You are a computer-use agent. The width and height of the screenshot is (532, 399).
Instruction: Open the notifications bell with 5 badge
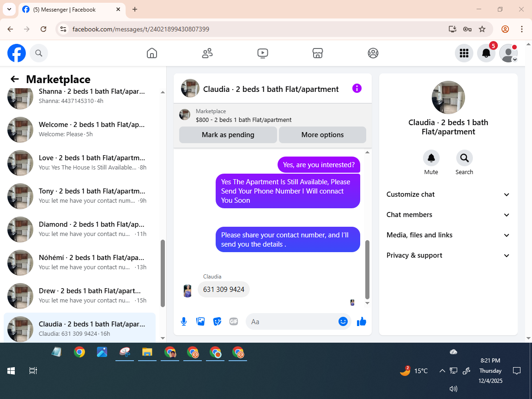point(486,53)
